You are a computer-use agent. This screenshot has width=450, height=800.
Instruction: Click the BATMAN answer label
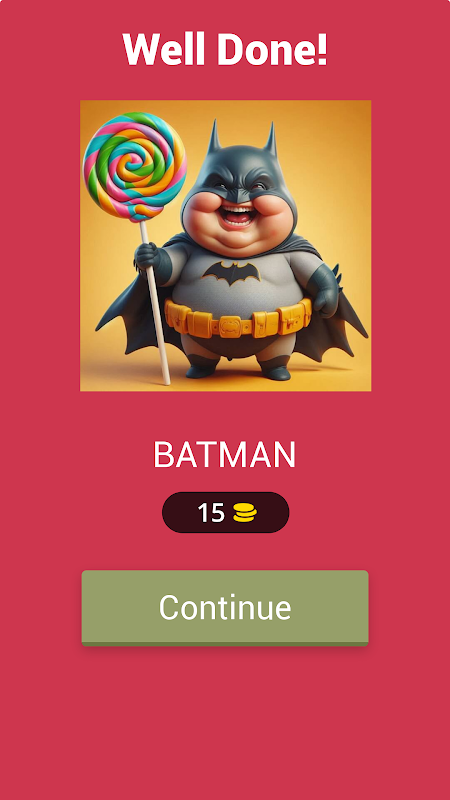[x=224, y=454]
